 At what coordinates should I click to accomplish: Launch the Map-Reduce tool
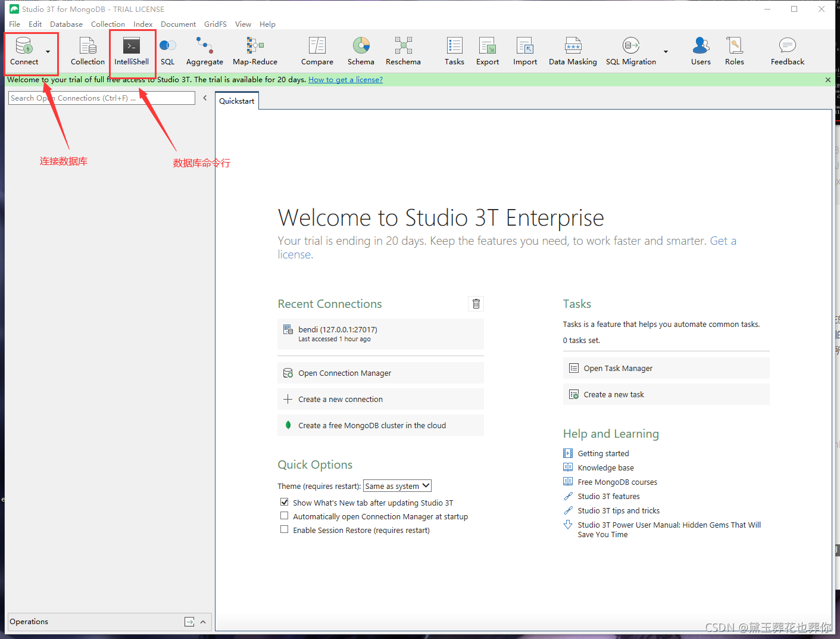click(x=255, y=51)
